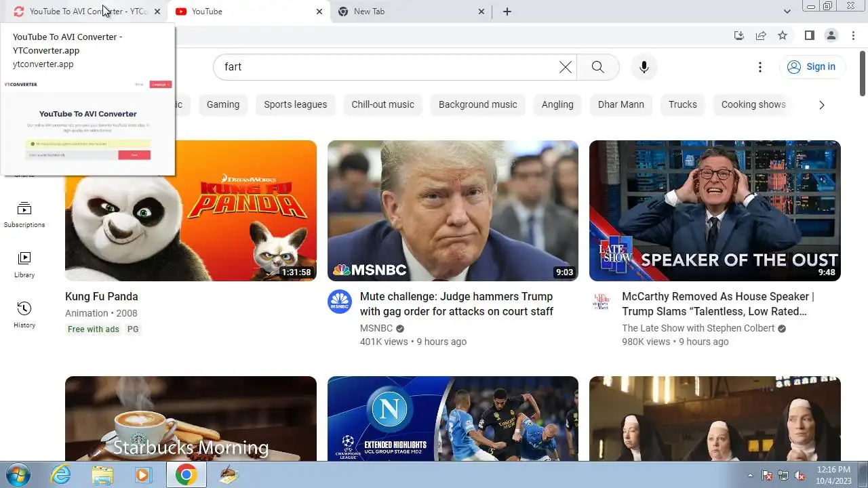Click the Action Center flag tray icon
The width and height of the screenshot is (868, 488).
point(767,475)
